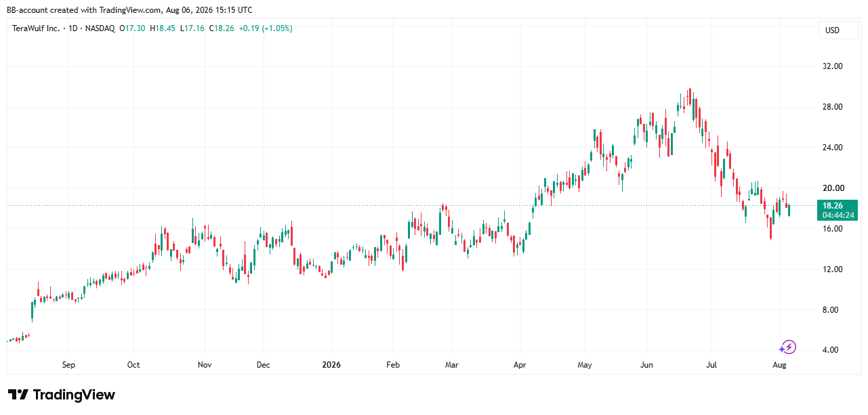Click the 28.00 price axis label
This screenshot has width=868, height=415.
tap(832, 107)
